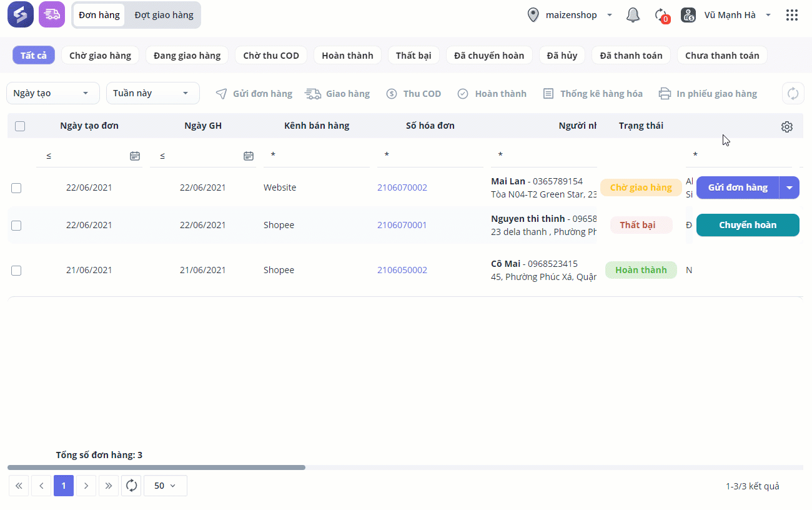The height and width of the screenshot is (510, 812).
Task: Open the apps grid menu icon
Action: pos(792,15)
